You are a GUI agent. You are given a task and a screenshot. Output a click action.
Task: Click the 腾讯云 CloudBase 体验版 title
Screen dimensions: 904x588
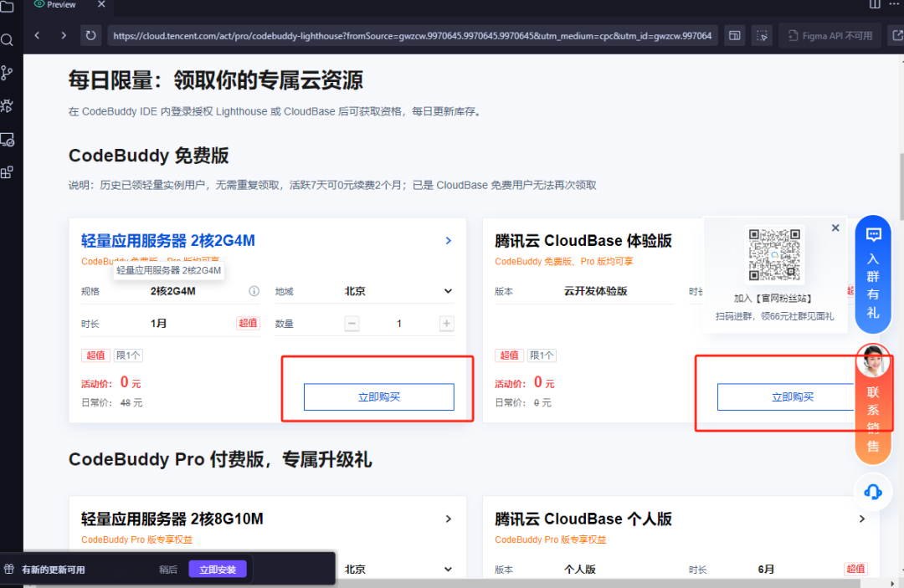pos(583,241)
